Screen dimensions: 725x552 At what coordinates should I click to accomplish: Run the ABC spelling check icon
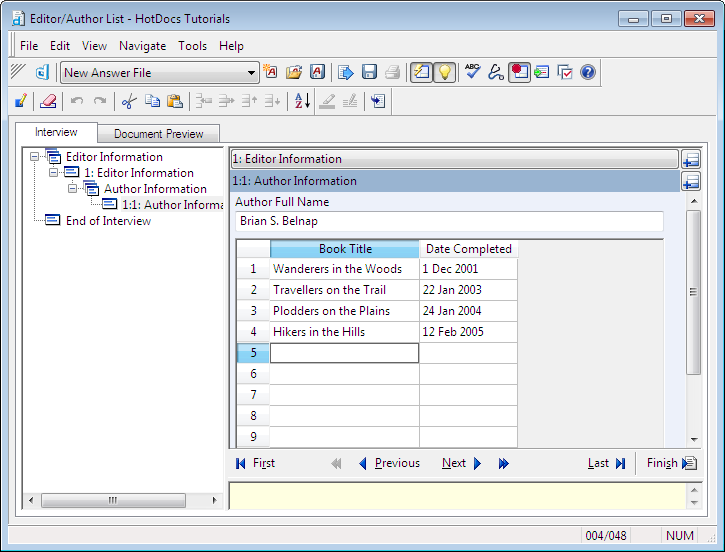click(473, 72)
